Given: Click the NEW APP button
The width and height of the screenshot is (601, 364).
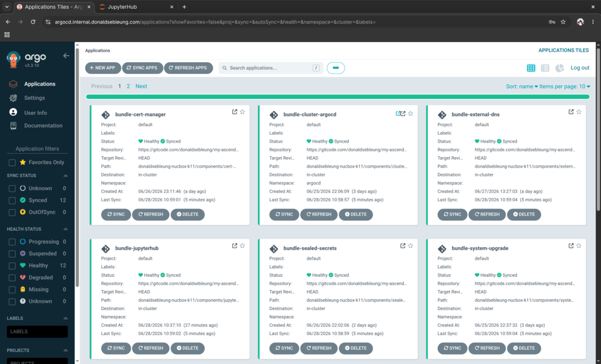Looking at the screenshot, I should (103, 68).
